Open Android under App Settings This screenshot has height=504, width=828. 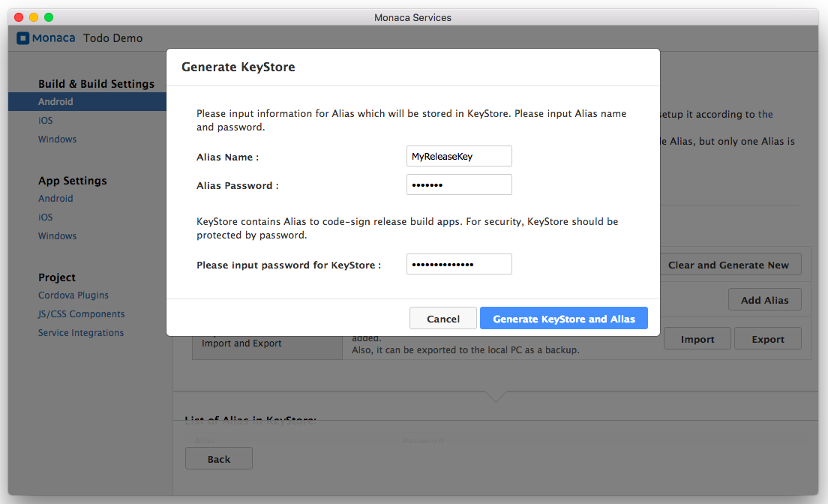pyautogui.click(x=55, y=199)
